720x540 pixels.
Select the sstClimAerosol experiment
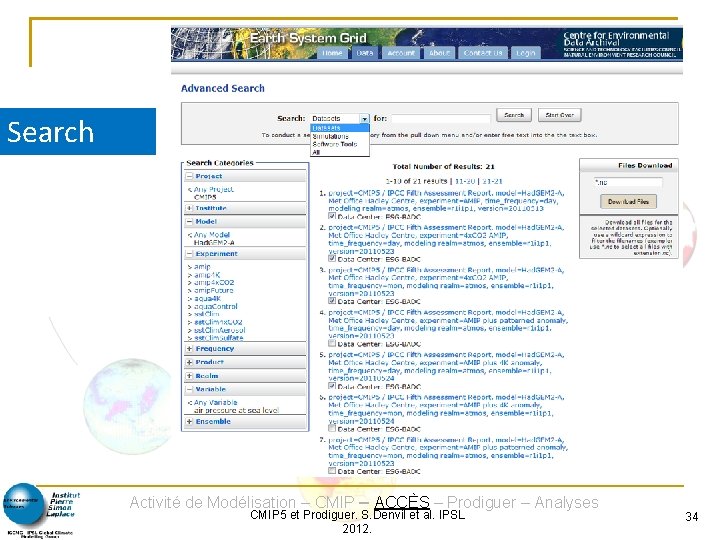pyautogui.click(x=219, y=330)
